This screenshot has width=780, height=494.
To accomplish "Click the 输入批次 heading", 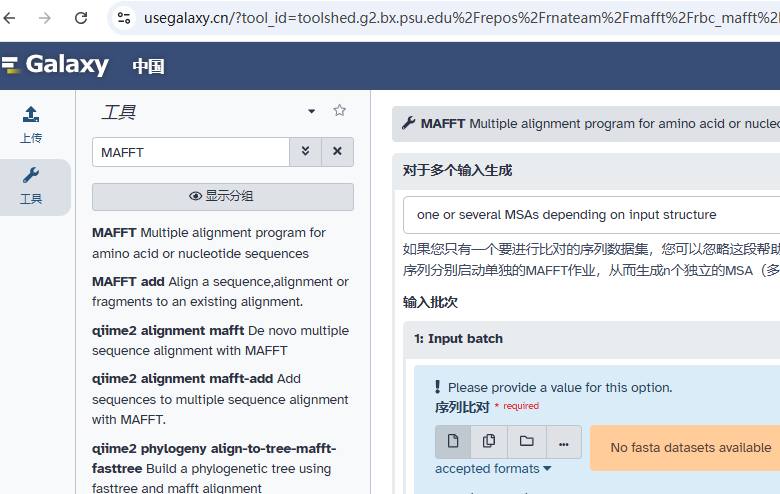I will click(x=430, y=302).
